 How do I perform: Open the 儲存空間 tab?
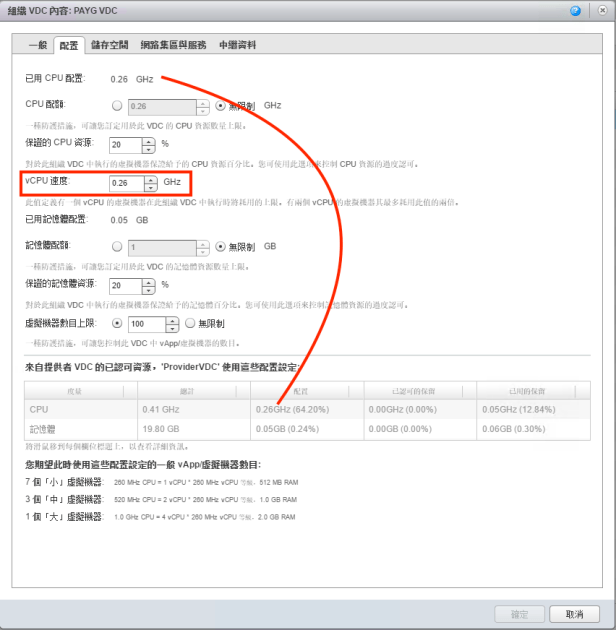click(109, 45)
